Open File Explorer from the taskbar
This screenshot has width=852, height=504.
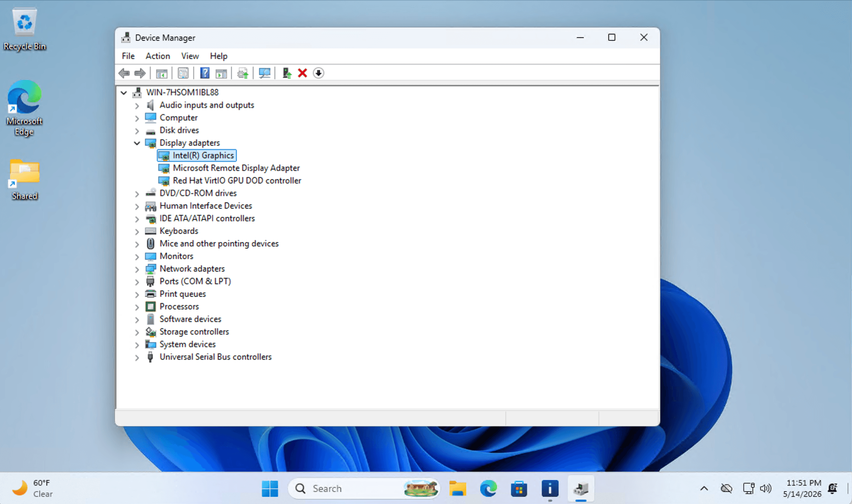[x=457, y=488]
